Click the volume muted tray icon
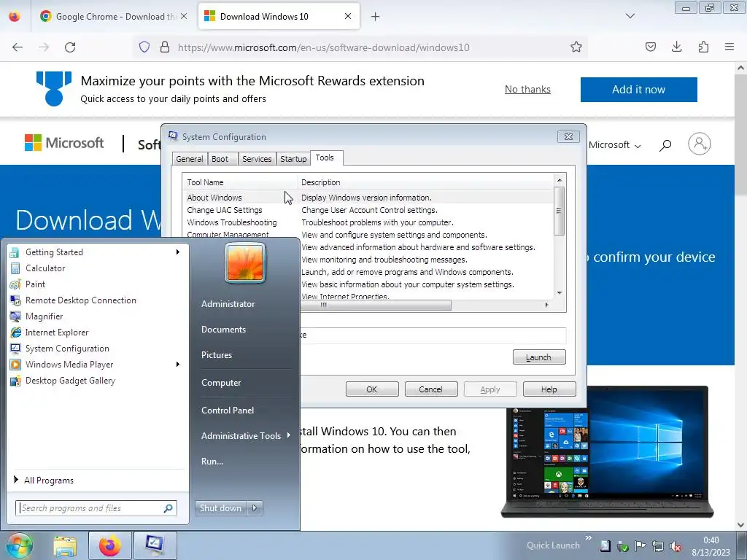The height and width of the screenshot is (560, 747). [x=675, y=546]
